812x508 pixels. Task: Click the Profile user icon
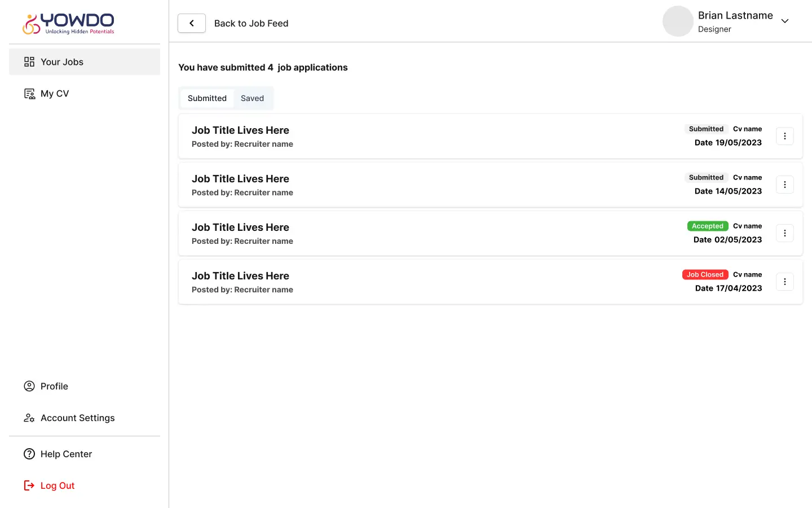click(x=29, y=386)
